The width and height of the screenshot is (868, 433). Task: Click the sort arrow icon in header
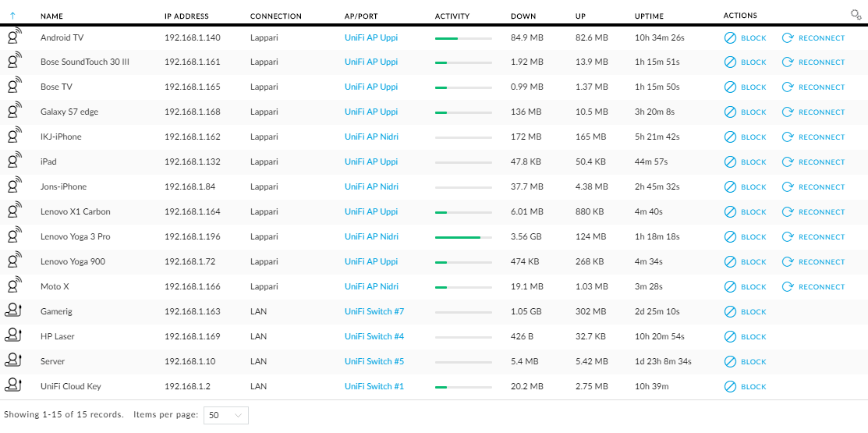12,16
